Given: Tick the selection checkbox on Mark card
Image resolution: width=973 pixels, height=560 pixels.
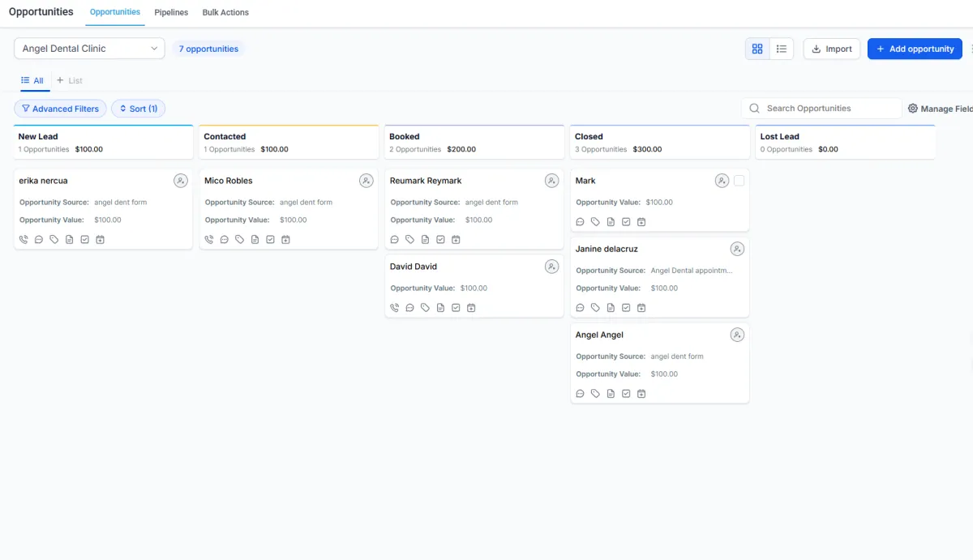Looking at the screenshot, I should coord(739,181).
